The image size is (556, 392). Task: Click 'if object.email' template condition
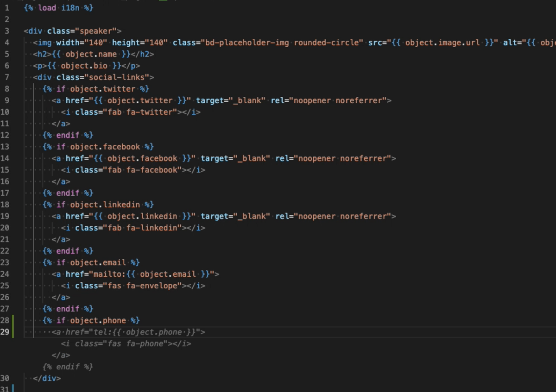[91, 262]
